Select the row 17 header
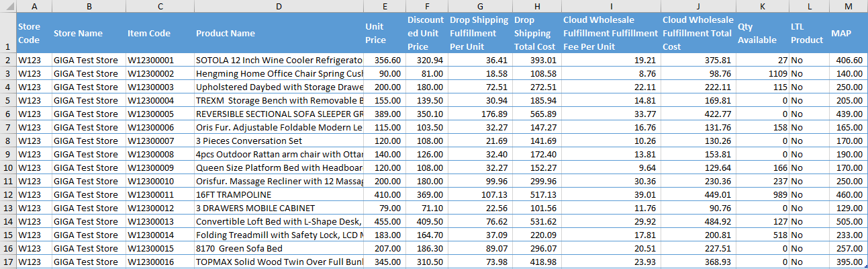The width and height of the screenshot is (868, 269). 7,262
